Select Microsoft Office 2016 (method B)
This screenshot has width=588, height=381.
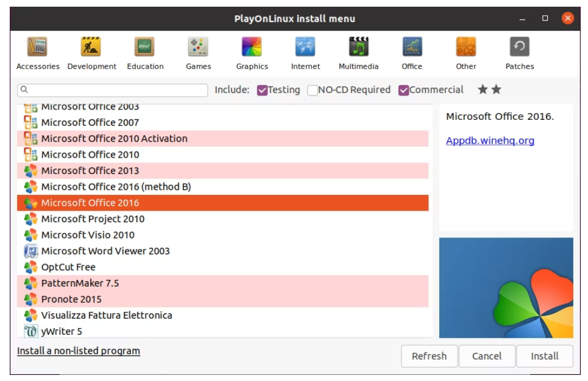(223, 187)
